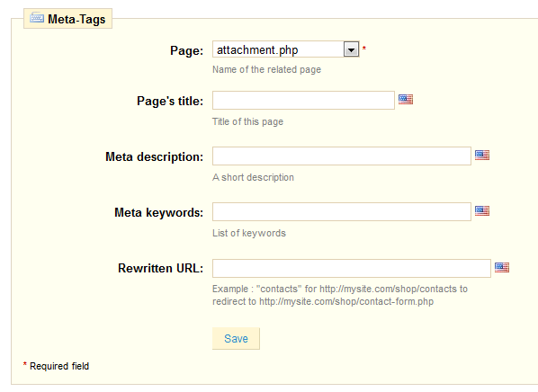This screenshot has width=538, height=392.
Task: Focus the Rewritten URL input field
Action: (x=352, y=268)
